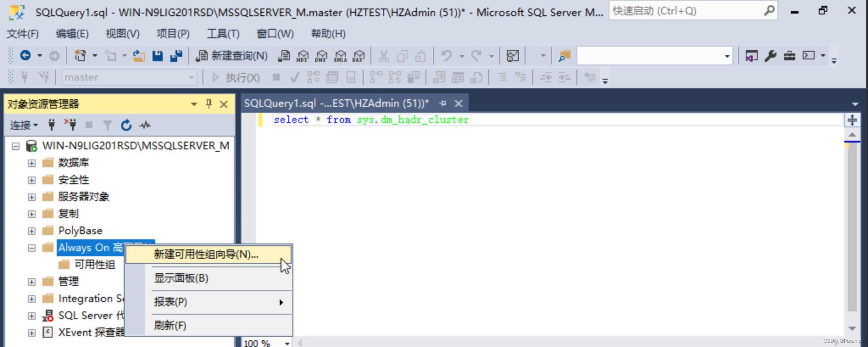Screen dimensions: 868x347
Task: Click the Object Explorer filter icon
Action: tap(108, 125)
